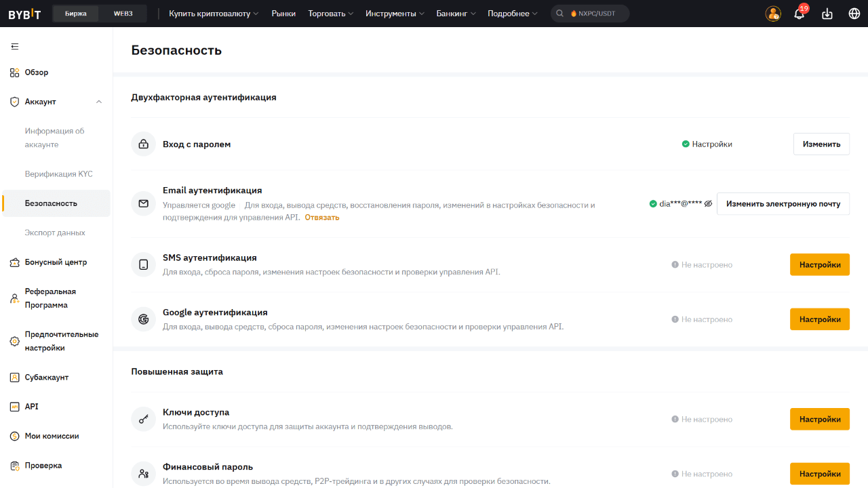Open the notifications bell icon
Image resolution: width=868 pixels, height=488 pixels.
coord(799,14)
